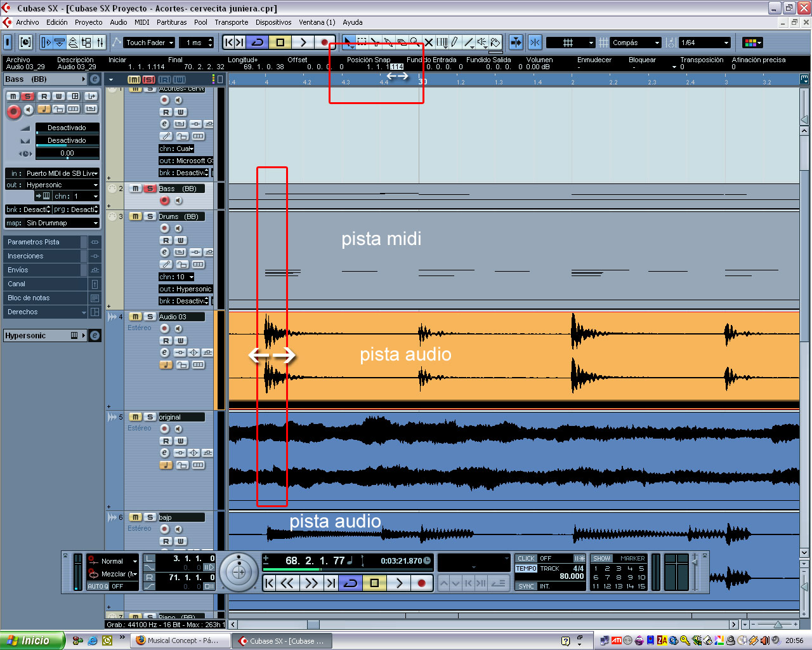The image size is (812, 650).
Task: Open the Proyecto menu
Action: pos(88,22)
